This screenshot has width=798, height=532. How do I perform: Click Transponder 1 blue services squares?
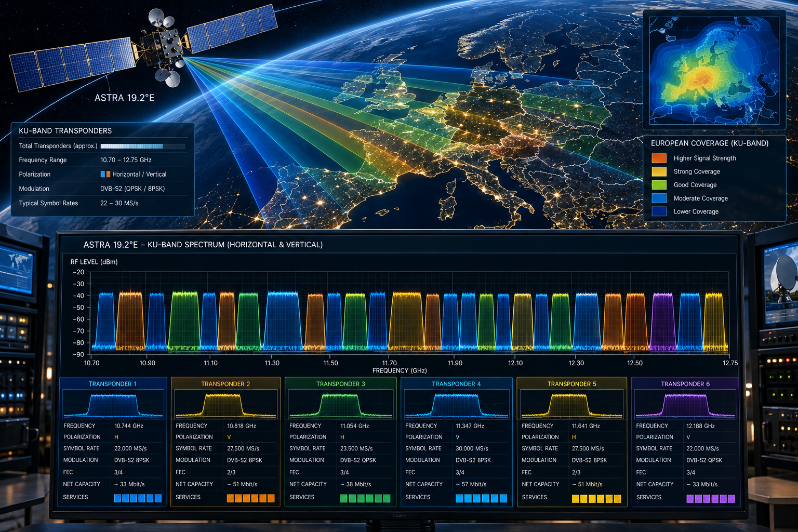138,498
